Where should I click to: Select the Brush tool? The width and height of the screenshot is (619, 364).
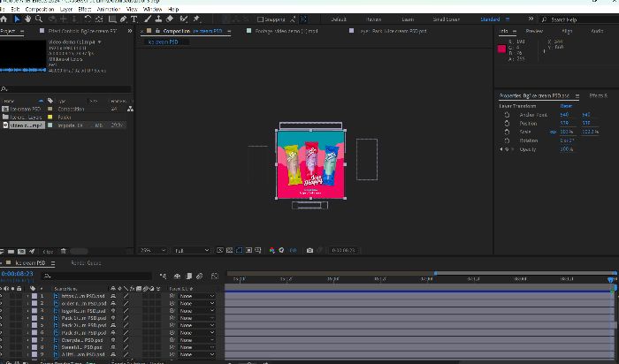coord(148,19)
